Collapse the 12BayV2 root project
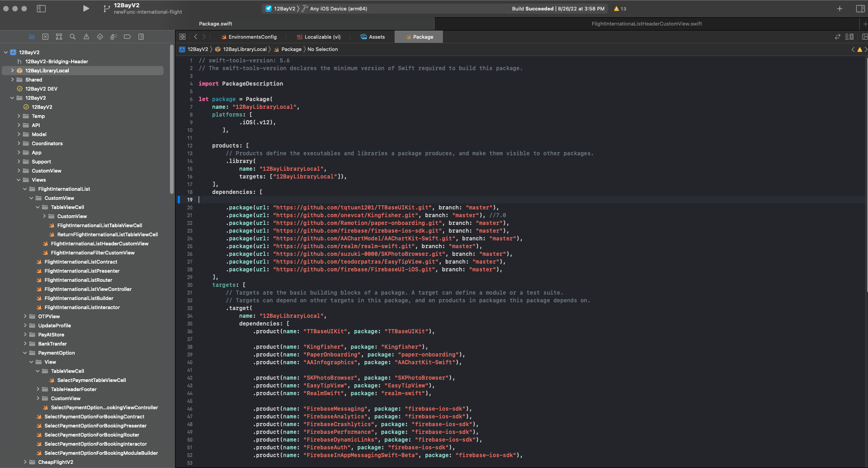 (5, 52)
